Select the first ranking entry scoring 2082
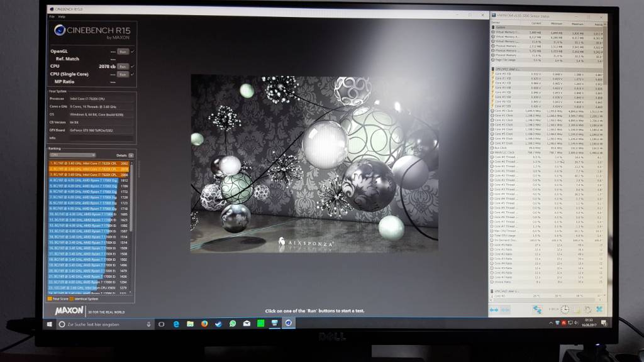Image resolution: width=644 pixels, height=362 pixels. pos(89,163)
